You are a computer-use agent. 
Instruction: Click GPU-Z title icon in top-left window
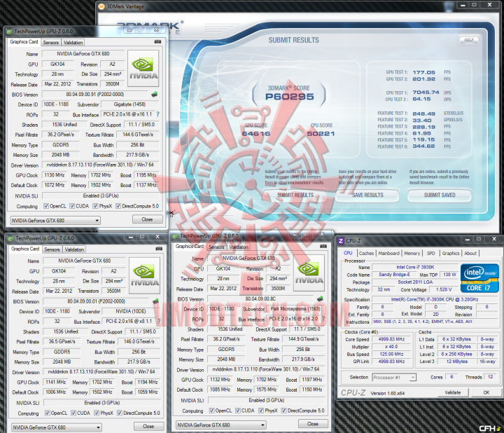coord(9,32)
